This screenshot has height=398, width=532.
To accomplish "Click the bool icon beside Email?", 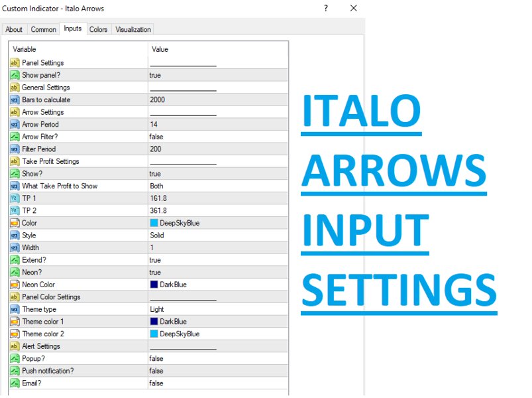I will tap(15, 383).
